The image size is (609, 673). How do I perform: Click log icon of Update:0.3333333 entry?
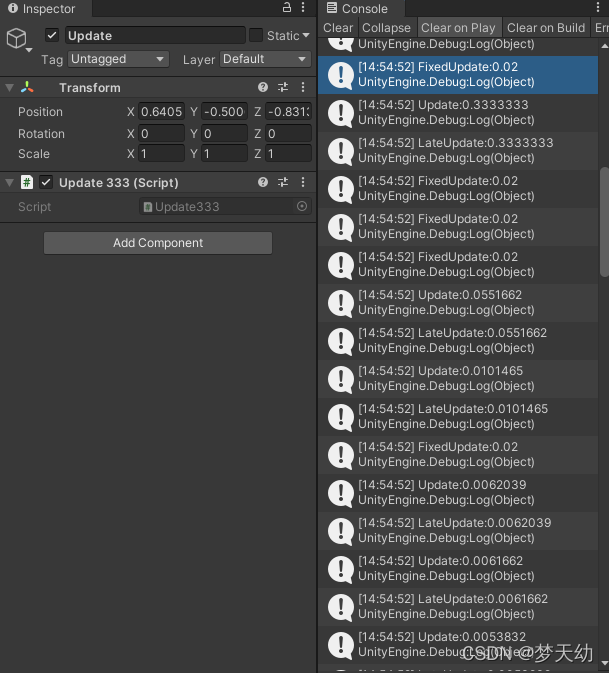coord(341,113)
